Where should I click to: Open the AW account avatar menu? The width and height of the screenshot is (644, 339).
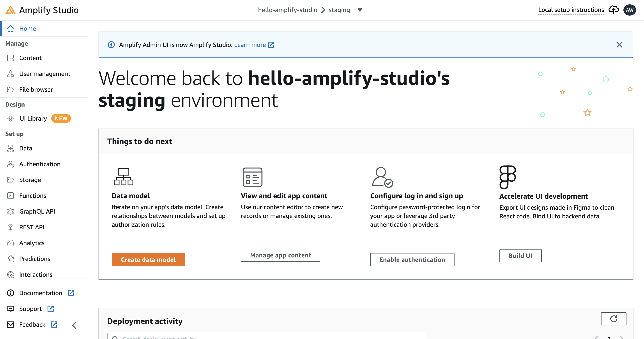[x=630, y=10]
